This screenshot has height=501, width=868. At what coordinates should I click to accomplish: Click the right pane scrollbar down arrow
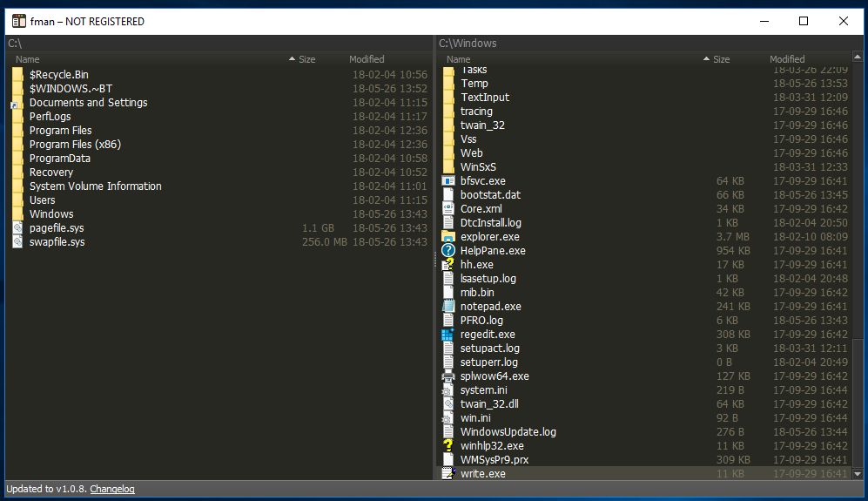858,474
